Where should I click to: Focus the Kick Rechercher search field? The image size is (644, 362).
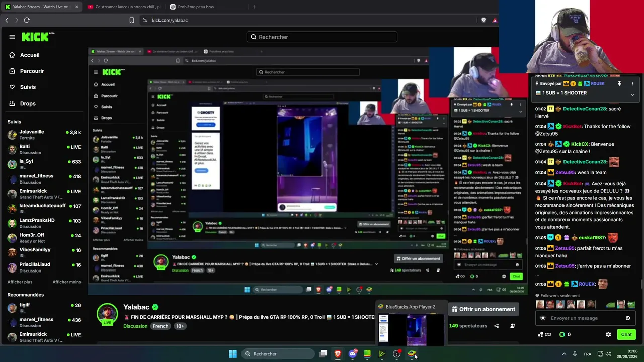point(322,37)
